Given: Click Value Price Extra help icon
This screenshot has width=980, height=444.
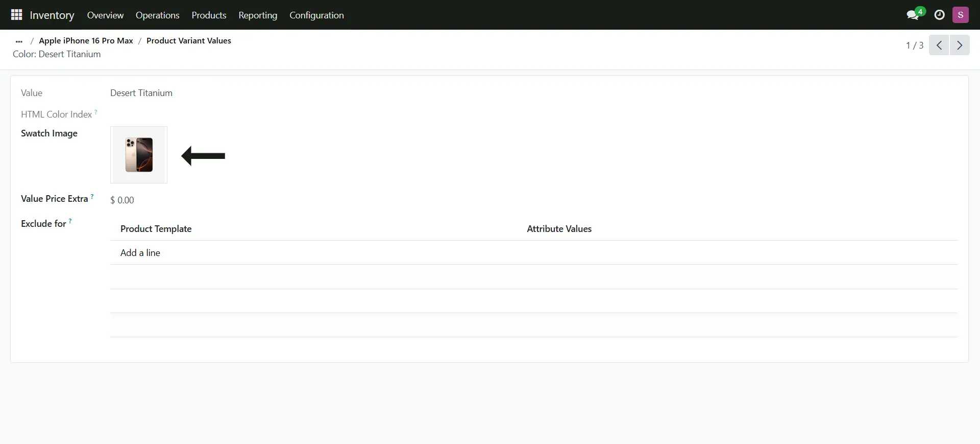Looking at the screenshot, I should [x=92, y=196].
